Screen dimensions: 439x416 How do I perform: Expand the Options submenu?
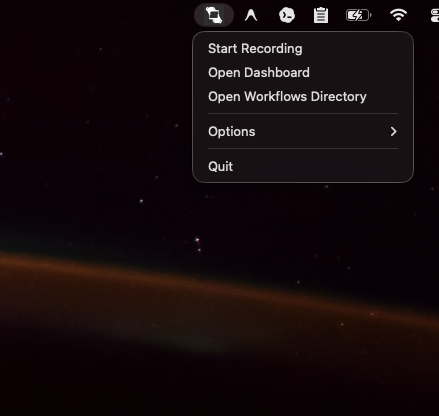pyautogui.click(x=303, y=132)
